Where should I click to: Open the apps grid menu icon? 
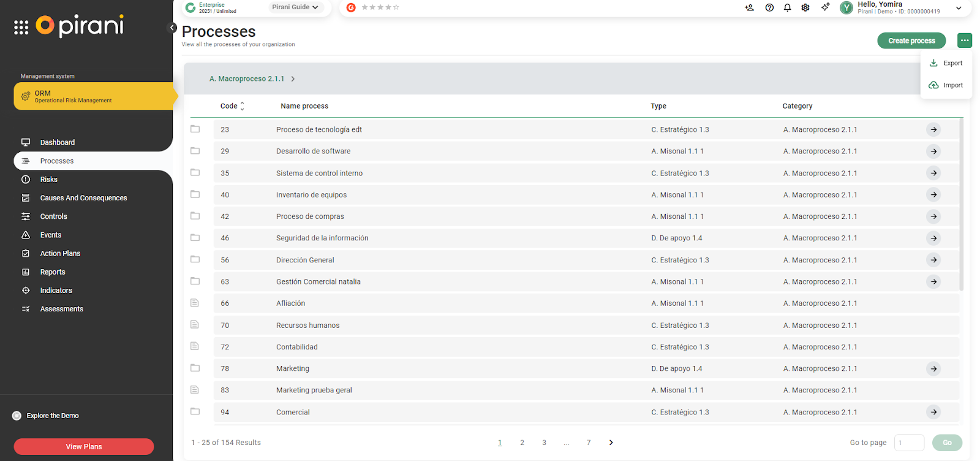(x=21, y=28)
